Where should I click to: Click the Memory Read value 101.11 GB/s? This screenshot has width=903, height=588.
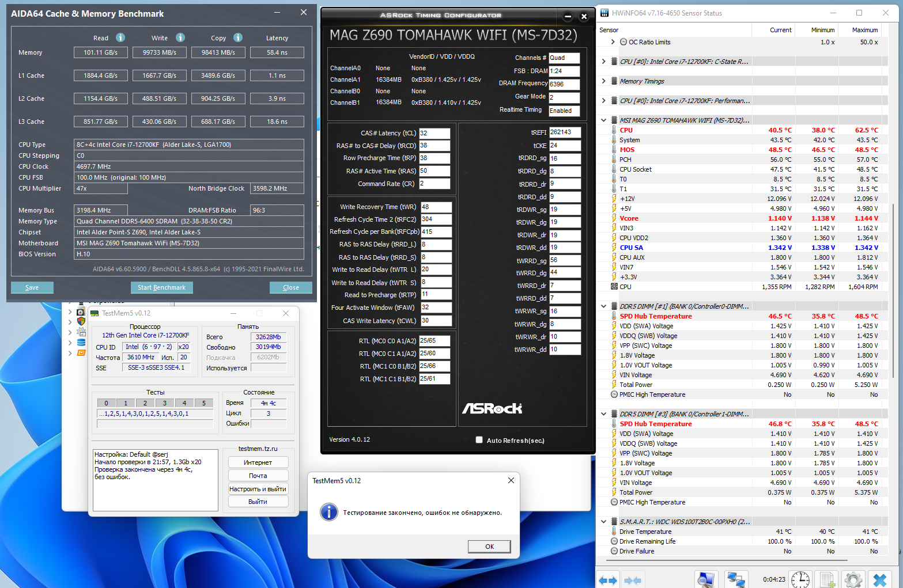click(x=101, y=52)
